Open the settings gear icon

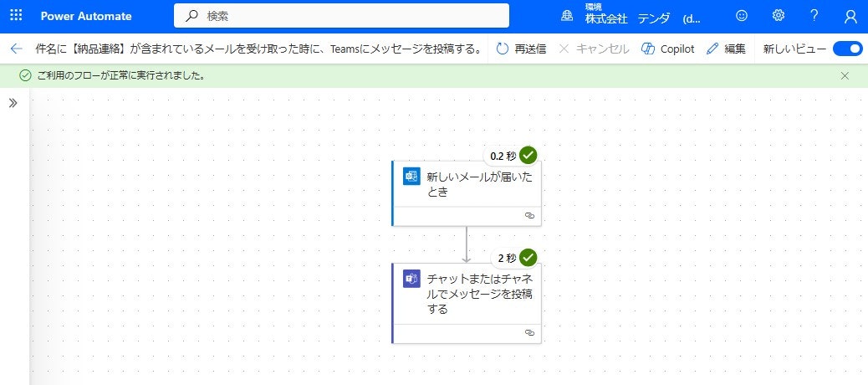[779, 16]
